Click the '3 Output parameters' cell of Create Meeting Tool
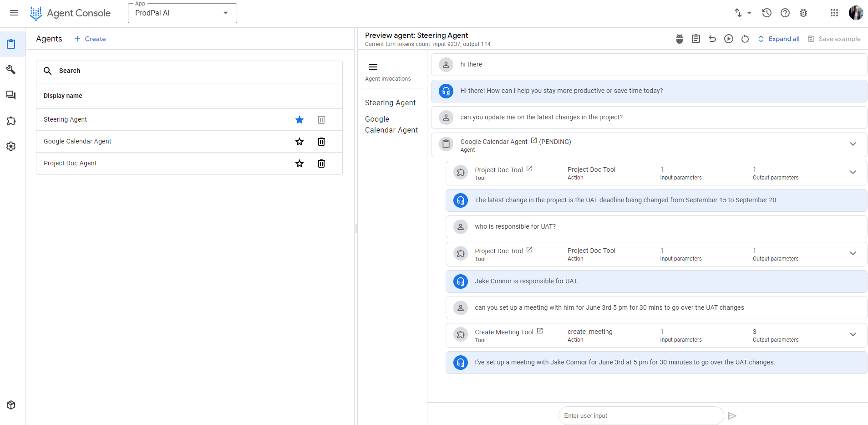868x425 pixels. pyautogui.click(x=776, y=335)
